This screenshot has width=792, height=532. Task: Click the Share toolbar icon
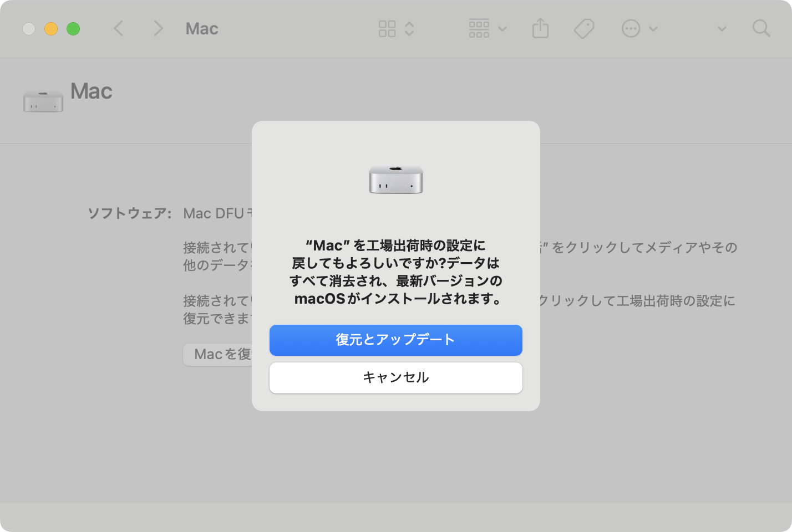pos(541,28)
